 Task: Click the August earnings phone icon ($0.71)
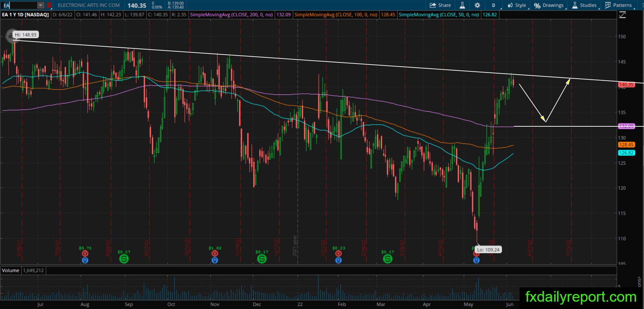(85, 253)
